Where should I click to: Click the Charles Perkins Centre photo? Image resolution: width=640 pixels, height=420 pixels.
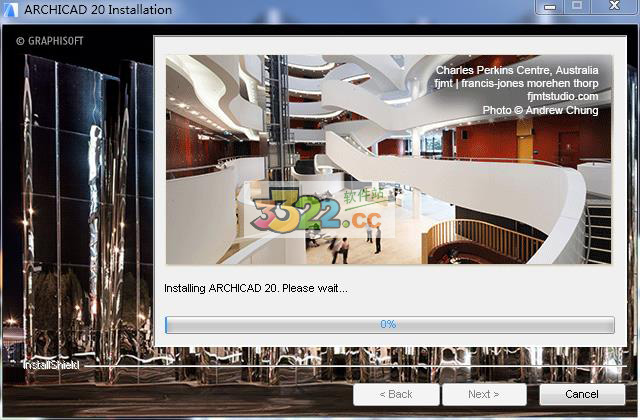point(389,159)
